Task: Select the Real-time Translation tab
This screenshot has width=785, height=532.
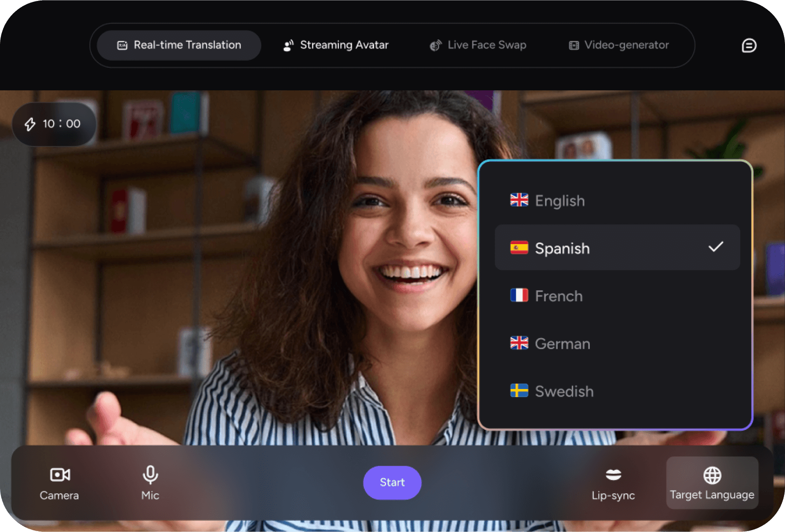Action: tap(179, 45)
